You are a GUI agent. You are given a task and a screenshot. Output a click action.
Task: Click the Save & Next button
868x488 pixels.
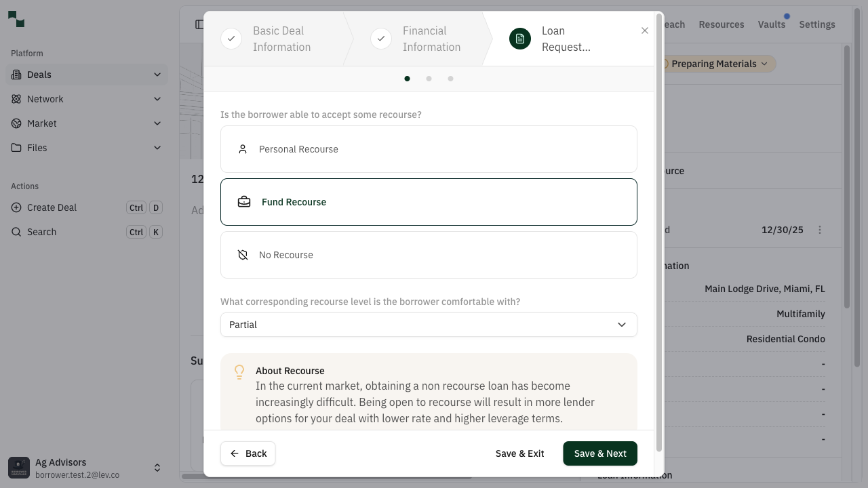click(599, 453)
